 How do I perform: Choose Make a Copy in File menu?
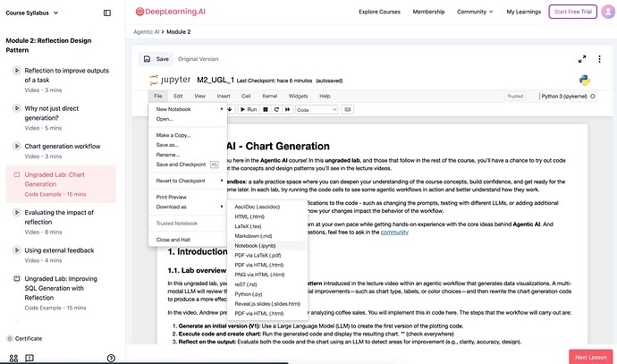pyautogui.click(x=188, y=135)
